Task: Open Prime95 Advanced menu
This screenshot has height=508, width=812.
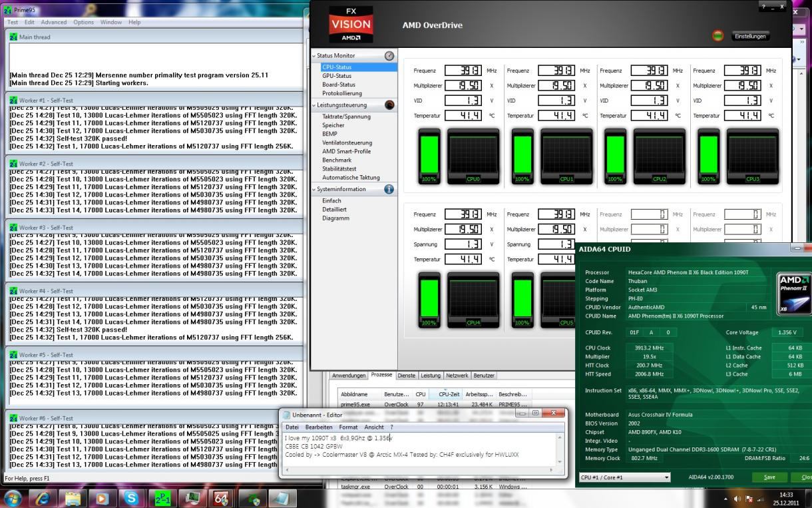Action: click(54, 22)
